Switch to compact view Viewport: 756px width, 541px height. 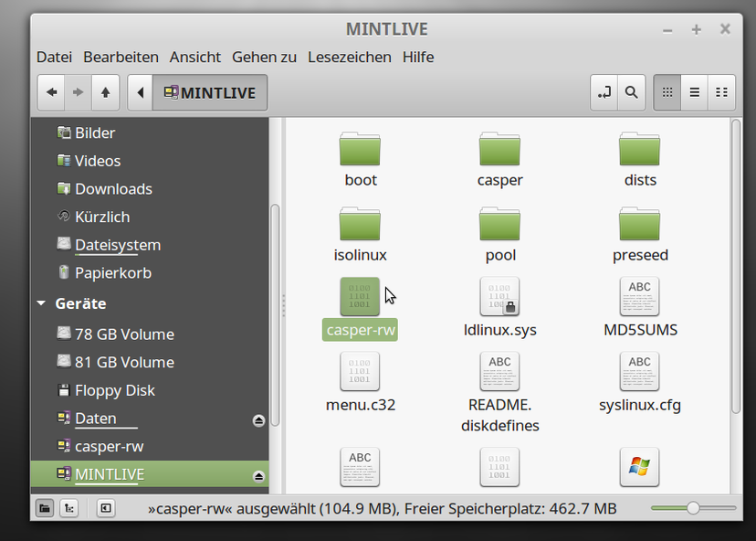coord(721,91)
